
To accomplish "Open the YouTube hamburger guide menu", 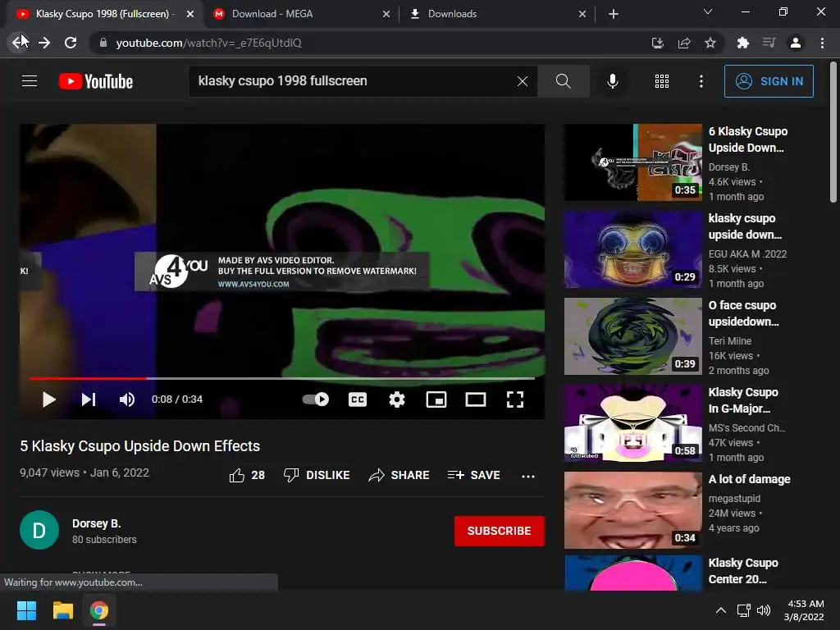I will (30, 81).
